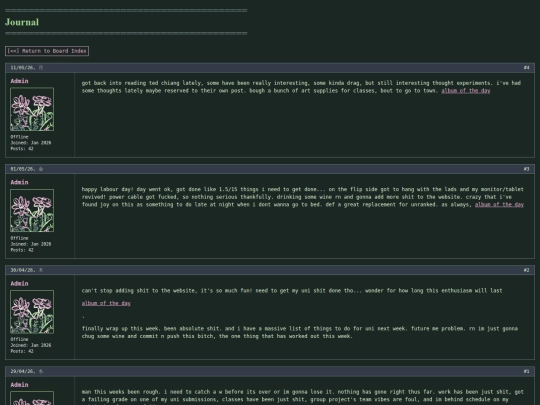Click the flower avatar in post #4
The image size is (540, 405).
pos(32,109)
